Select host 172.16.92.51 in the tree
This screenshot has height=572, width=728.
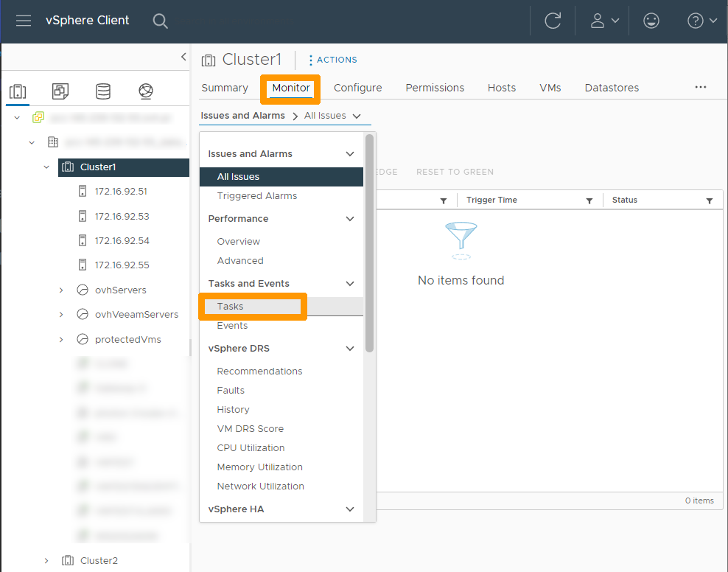tap(121, 192)
